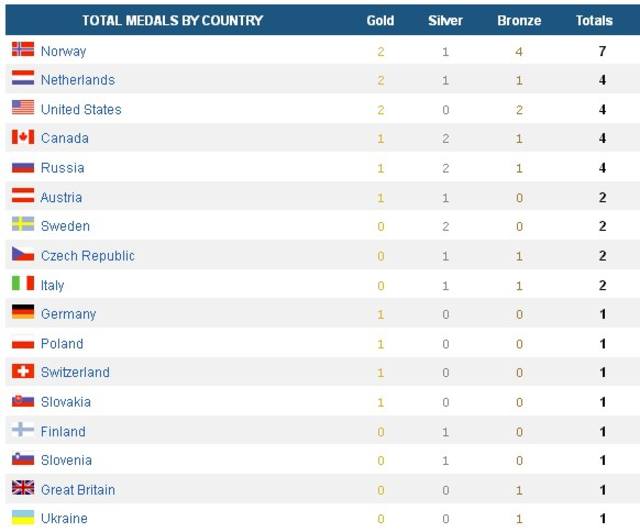Screen dimensions: 640x532
Task: Sort by the Gold column header
Action: [380, 20]
